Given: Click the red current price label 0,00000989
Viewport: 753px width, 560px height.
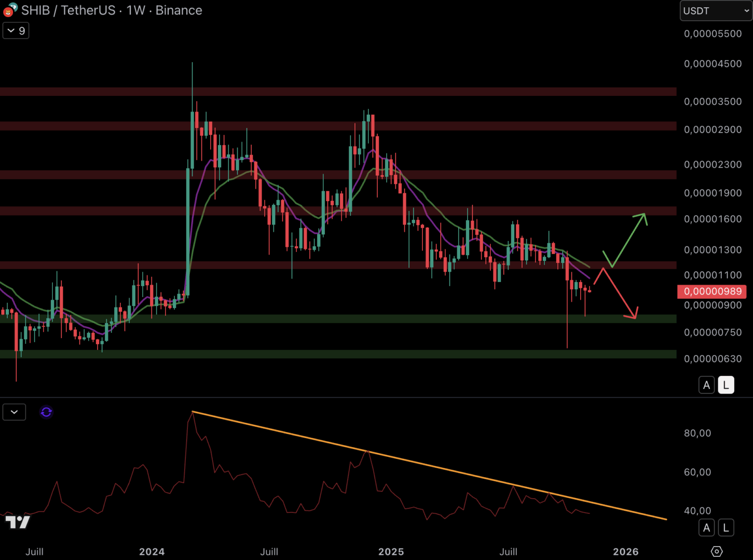Looking at the screenshot, I should pos(711,291).
